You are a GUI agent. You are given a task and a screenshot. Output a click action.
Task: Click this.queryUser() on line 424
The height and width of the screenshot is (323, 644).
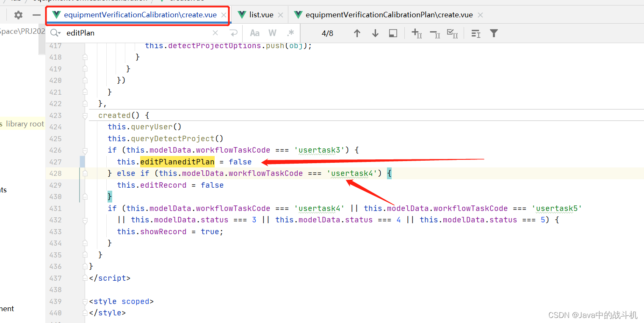pyautogui.click(x=144, y=127)
